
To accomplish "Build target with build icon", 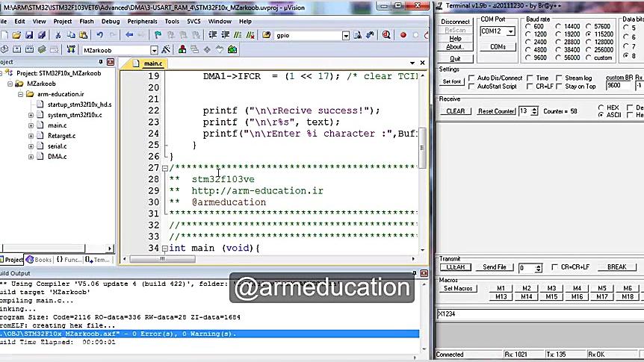I will (x=17, y=50).
